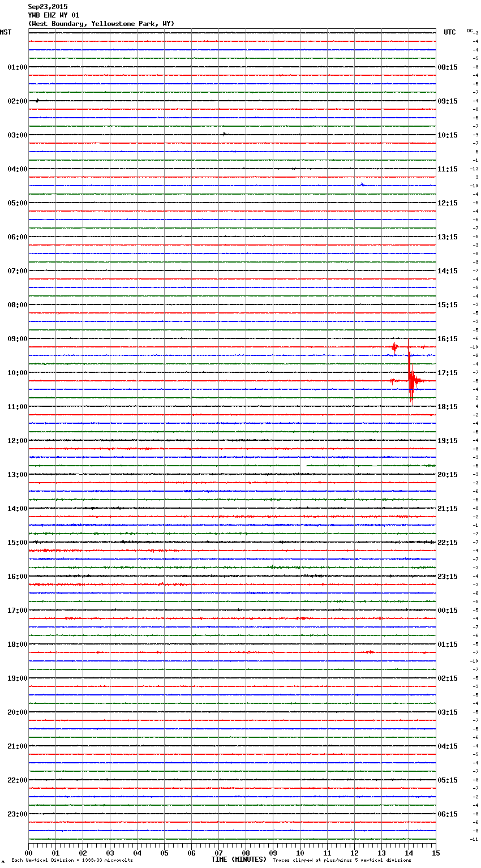Viewport: 481px width, 868px height.
Task: Click the 00:15 UTC time label
Action: click(x=448, y=611)
